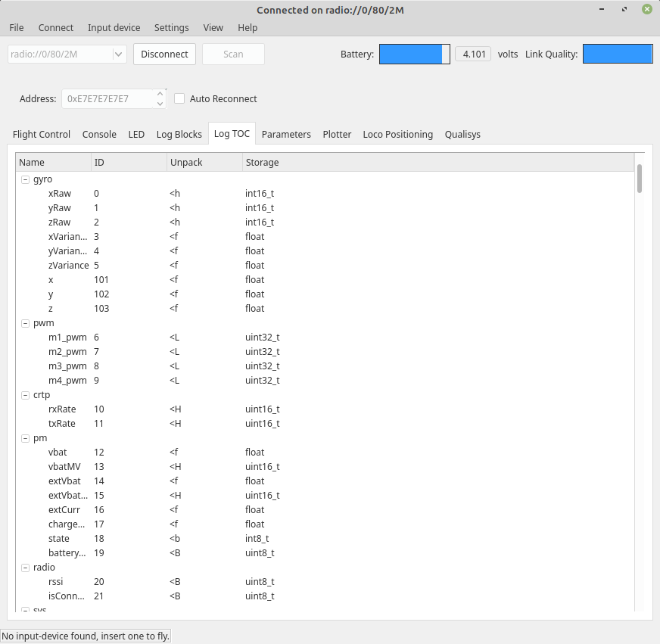Image resolution: width=660 pixels, height=644 pixels.
Task: Collapse the gyro log group
Action: pos(25,179)
